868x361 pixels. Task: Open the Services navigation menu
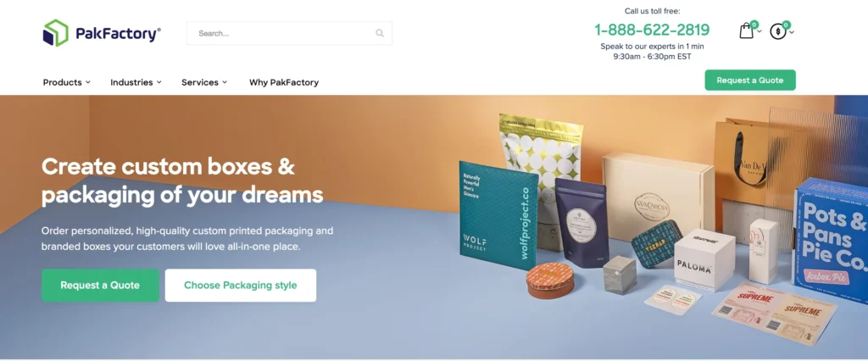(x=204, y=82)
